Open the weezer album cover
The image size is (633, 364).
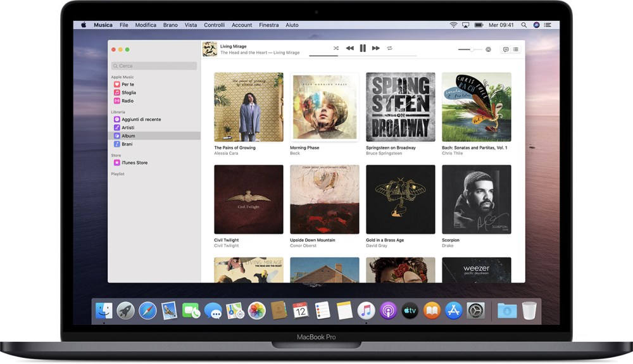click(x=477, y=270)
